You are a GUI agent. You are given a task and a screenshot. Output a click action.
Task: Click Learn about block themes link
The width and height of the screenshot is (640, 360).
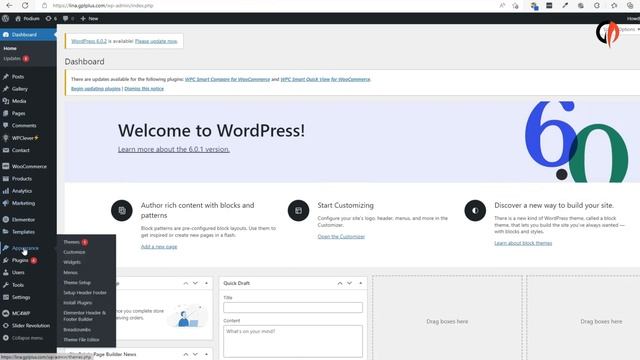click(x=523, y=243)
